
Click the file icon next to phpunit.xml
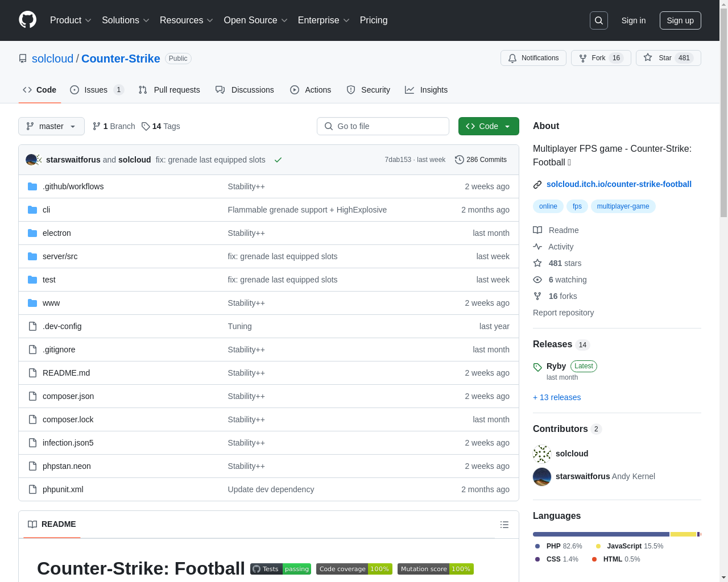[32, 489]
